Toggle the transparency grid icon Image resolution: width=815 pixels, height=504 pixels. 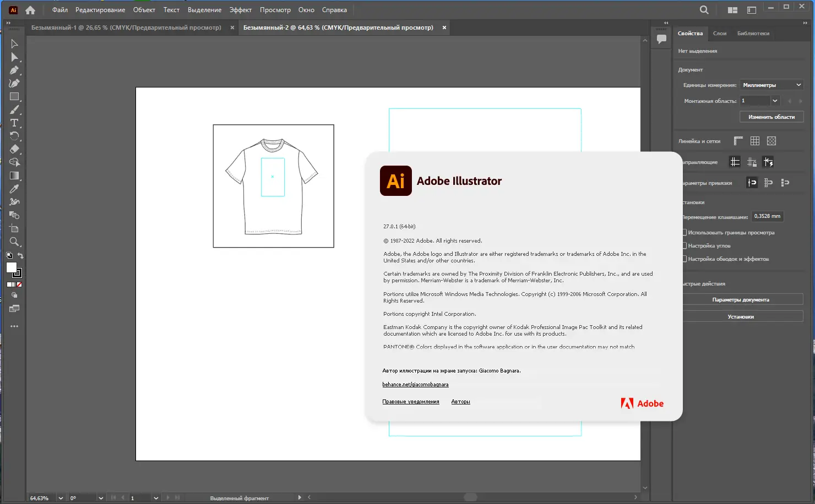[771, 141]
